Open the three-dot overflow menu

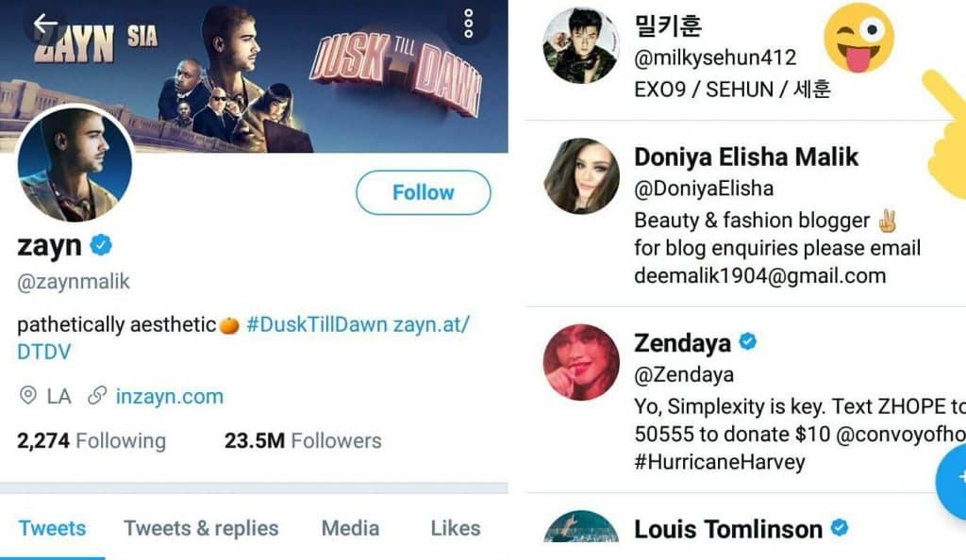pos(469,24)
